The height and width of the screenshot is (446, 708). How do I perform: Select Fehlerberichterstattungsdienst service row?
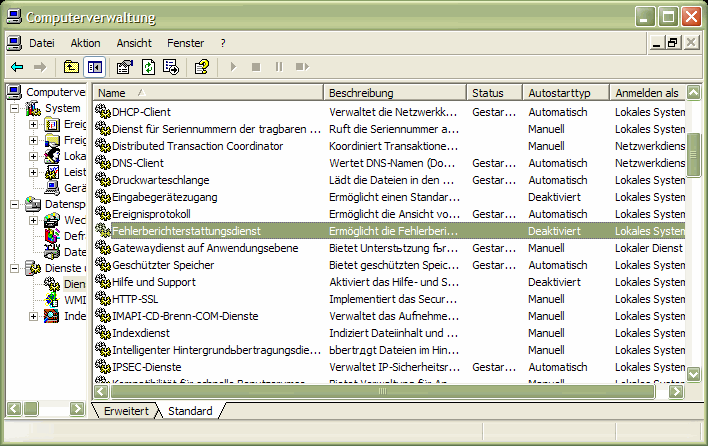390,231
